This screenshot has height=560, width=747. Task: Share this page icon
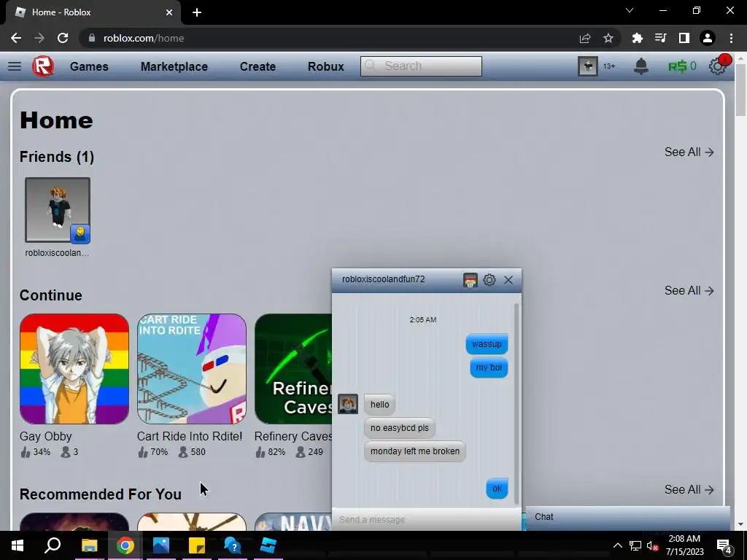[585, 38]
